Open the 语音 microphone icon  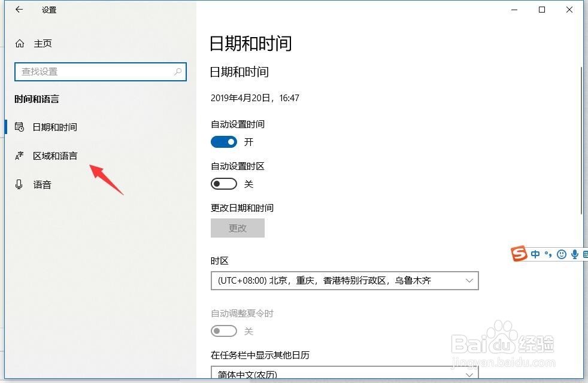(19, 184)
